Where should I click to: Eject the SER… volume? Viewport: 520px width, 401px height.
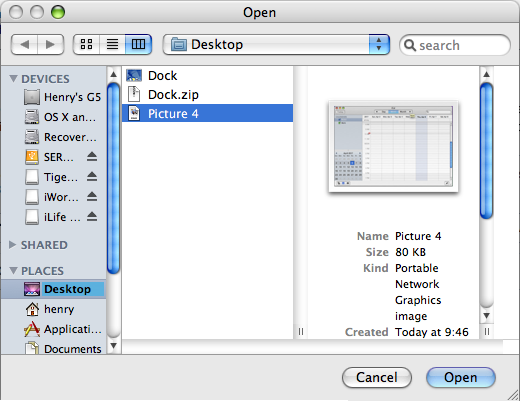pyautogui.click(x=92, y=157)
